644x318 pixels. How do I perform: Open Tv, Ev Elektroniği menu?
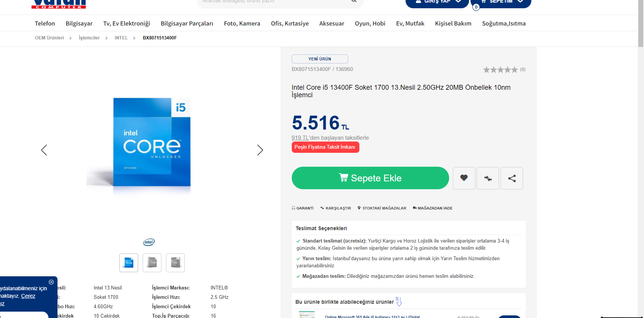point(127,23)
